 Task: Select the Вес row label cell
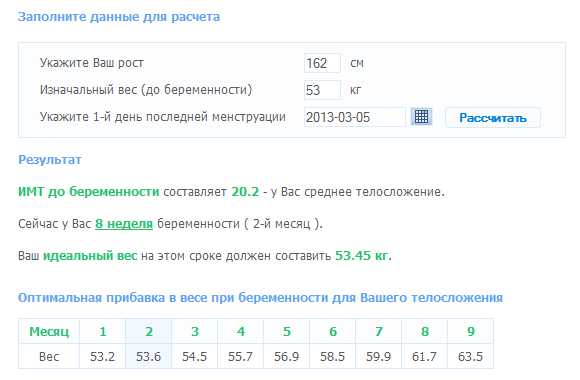click(49, 356)
